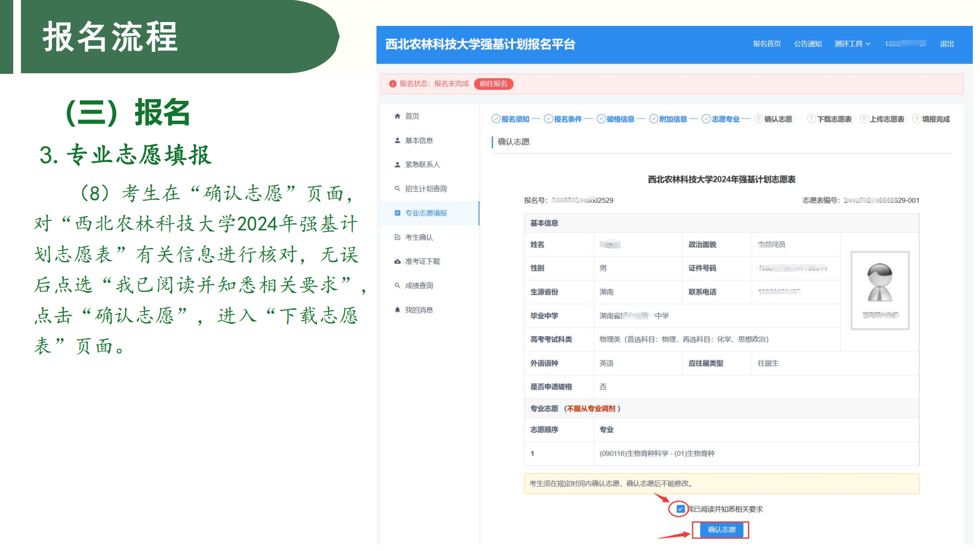Click the cloud download icon for 准考证下载
The image size is (980, 551).
click(x=397, y=262)
